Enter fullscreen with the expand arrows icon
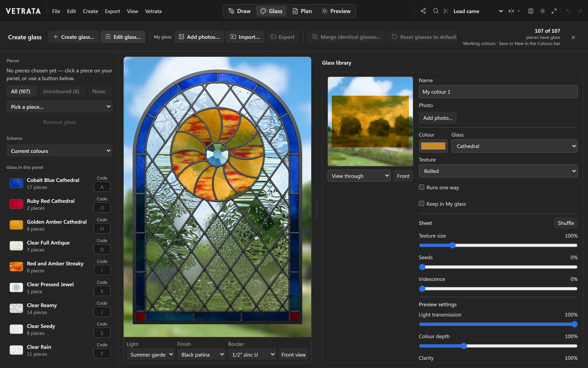 point(554,11)
